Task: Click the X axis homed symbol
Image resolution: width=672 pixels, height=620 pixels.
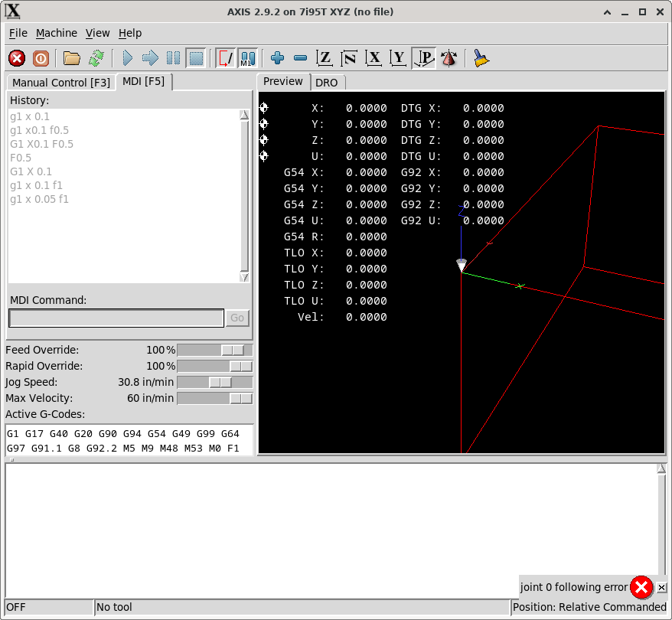Action: [x=264, y=108]
